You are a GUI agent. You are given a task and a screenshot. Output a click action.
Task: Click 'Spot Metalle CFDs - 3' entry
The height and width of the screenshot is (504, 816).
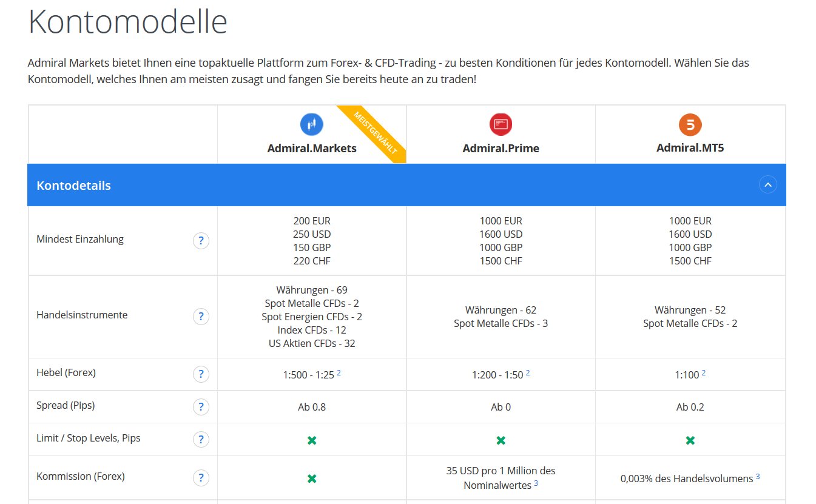[501, 323]
